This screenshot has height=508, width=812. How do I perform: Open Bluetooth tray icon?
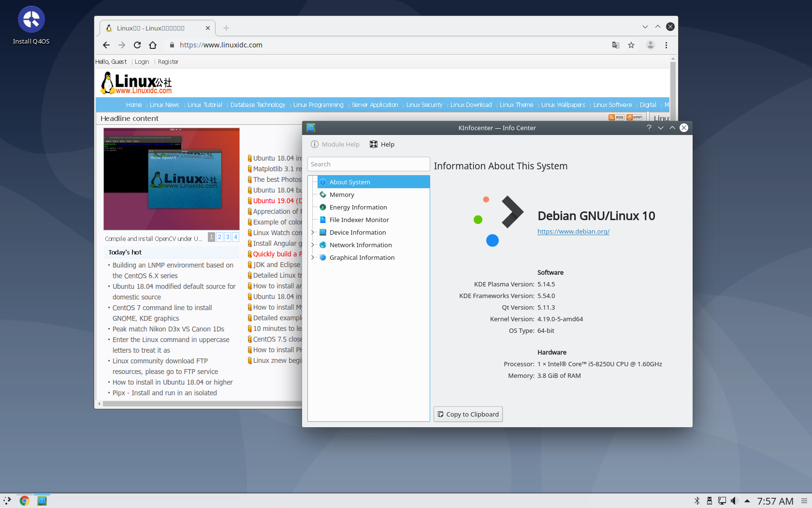(x=697, y=501)
